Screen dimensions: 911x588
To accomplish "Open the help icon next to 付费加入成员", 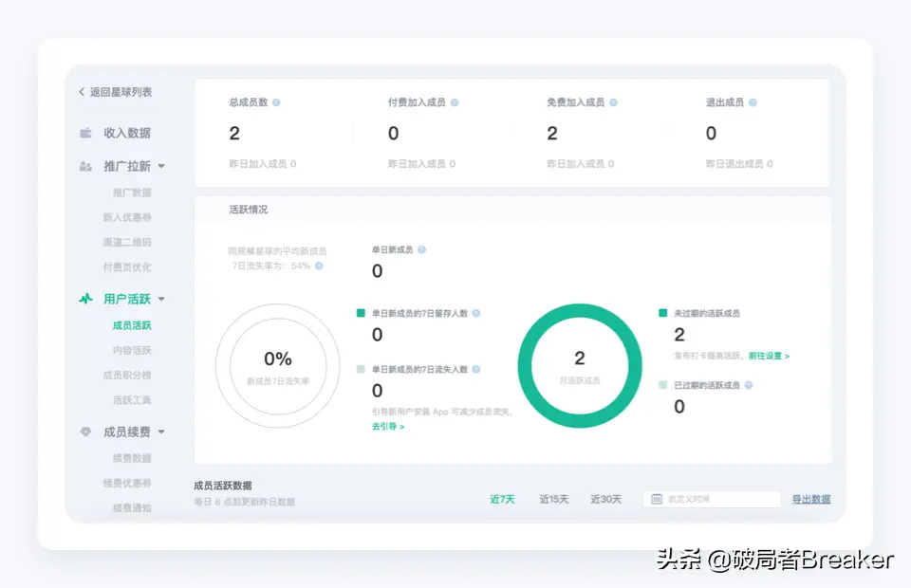I will point(456,102).
